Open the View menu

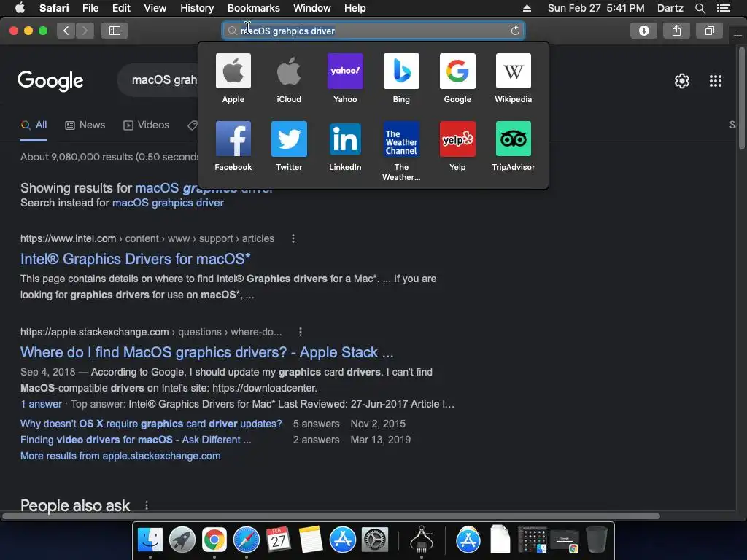click(155, 8)
